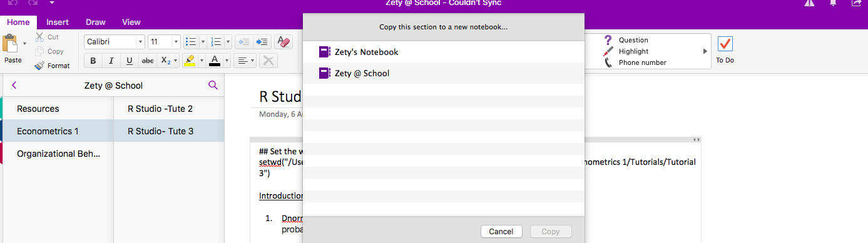Increase the indent level
868x243 pixels.
262,42
